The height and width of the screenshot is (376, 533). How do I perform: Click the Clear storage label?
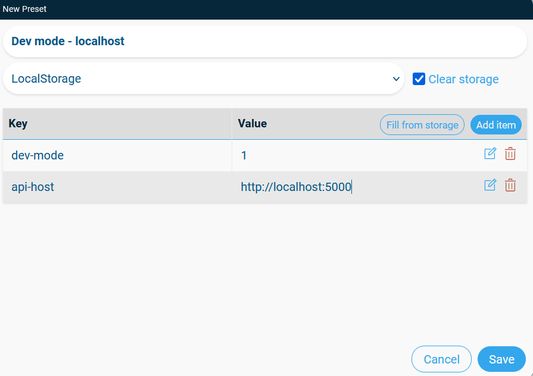(463, 79)
